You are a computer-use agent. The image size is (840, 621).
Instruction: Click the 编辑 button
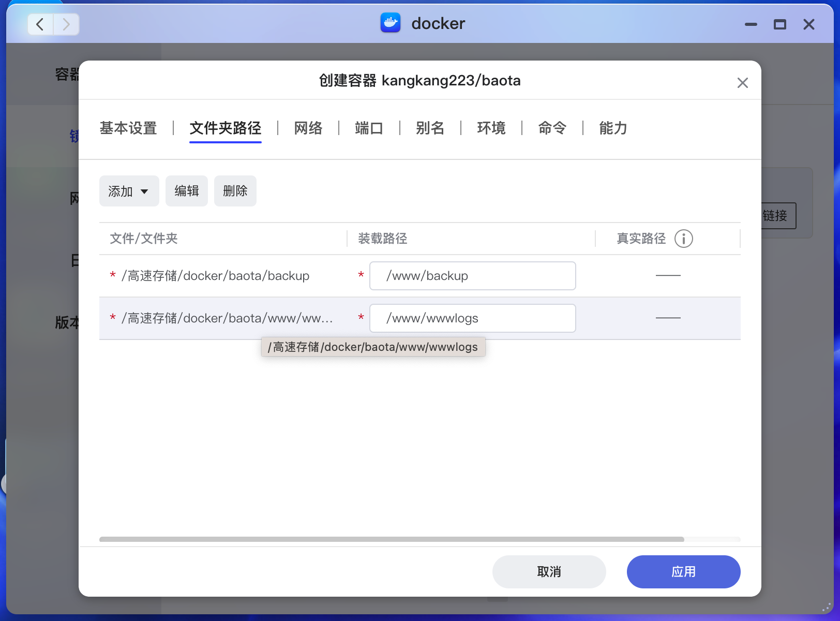click(x=187, y=191)
